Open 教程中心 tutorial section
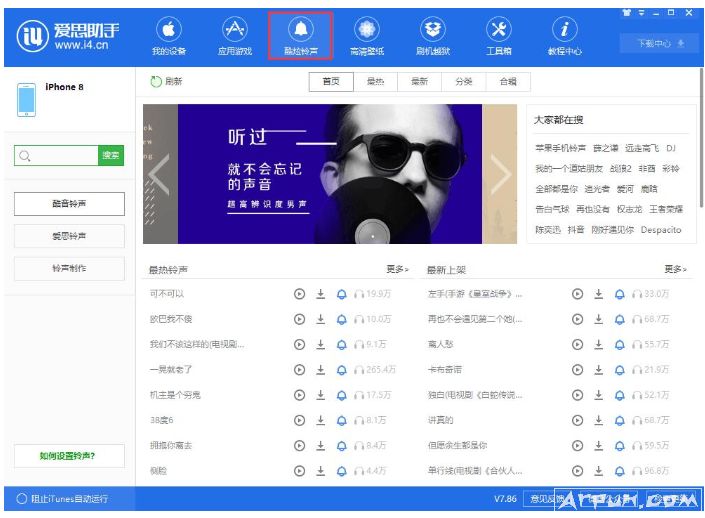Viewport: 705px width, 518px height. coord(564,37)
